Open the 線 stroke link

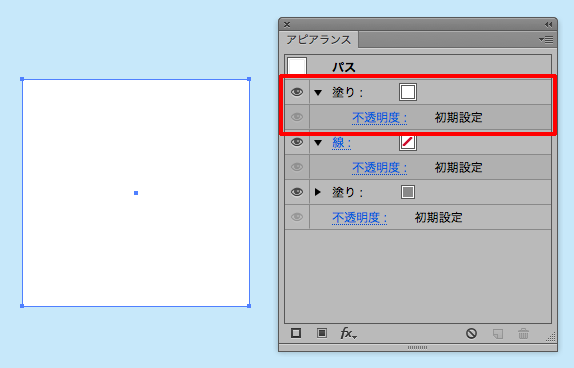click(342, 142)
